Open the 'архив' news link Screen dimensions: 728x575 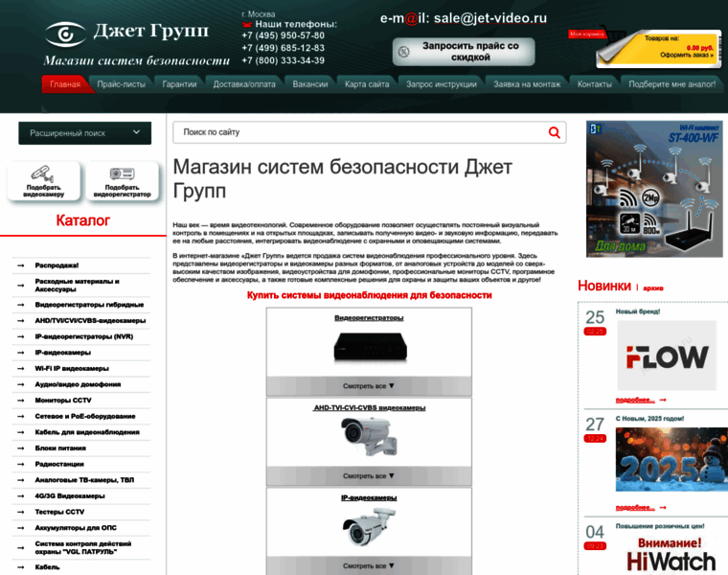(652, 287)
